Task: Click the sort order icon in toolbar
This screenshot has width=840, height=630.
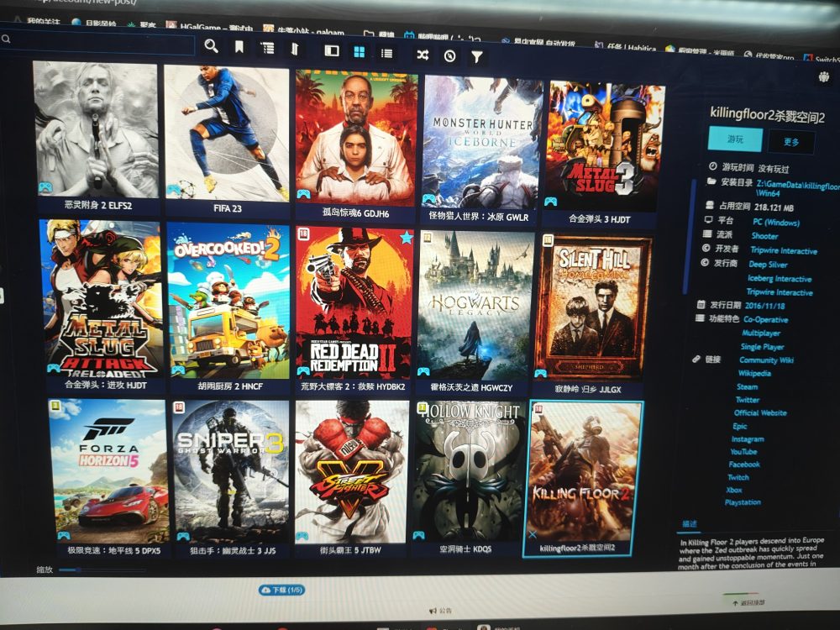Action: [295, 49]
